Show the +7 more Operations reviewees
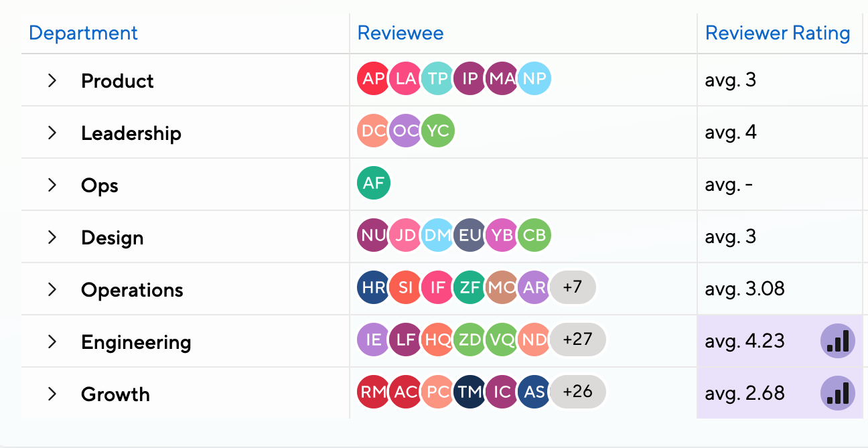868x448 pixels. click(573, 288)
